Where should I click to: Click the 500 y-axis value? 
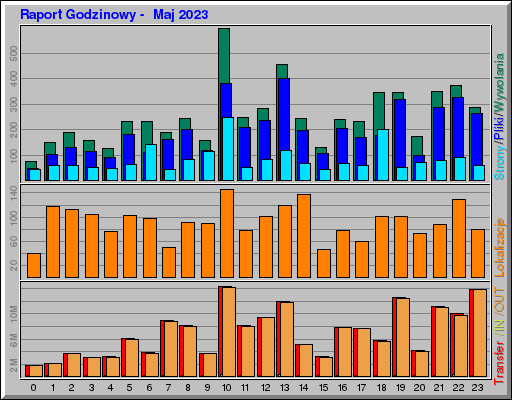14,54
